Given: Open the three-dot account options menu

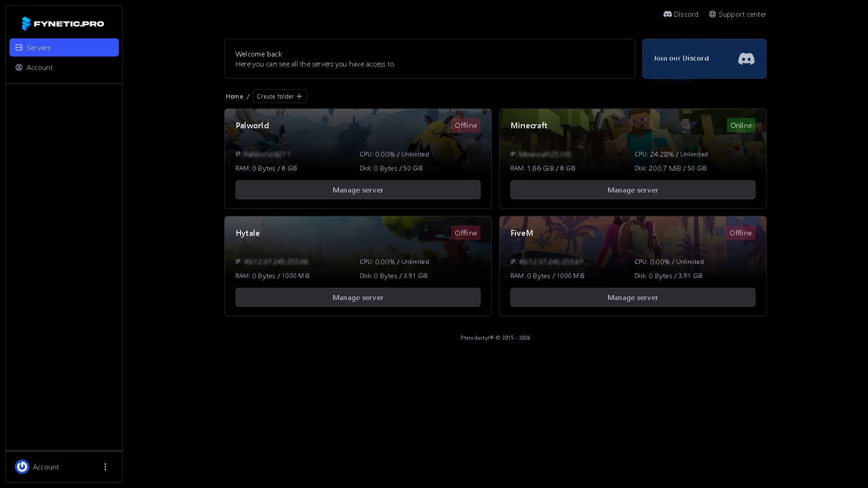Looking at the screenshot, I should pyautogui.click(x=105, y=467).
